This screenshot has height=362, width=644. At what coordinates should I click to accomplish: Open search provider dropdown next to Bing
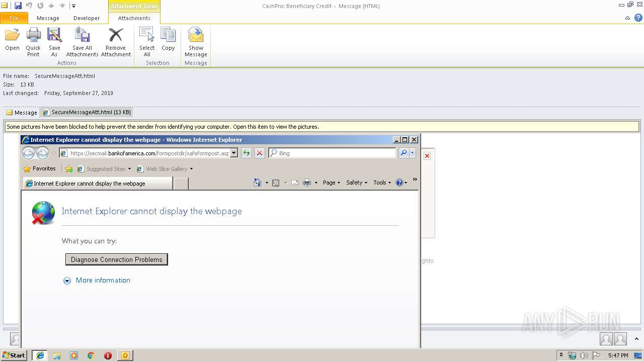pyautogui.click(x=413, y=153)
